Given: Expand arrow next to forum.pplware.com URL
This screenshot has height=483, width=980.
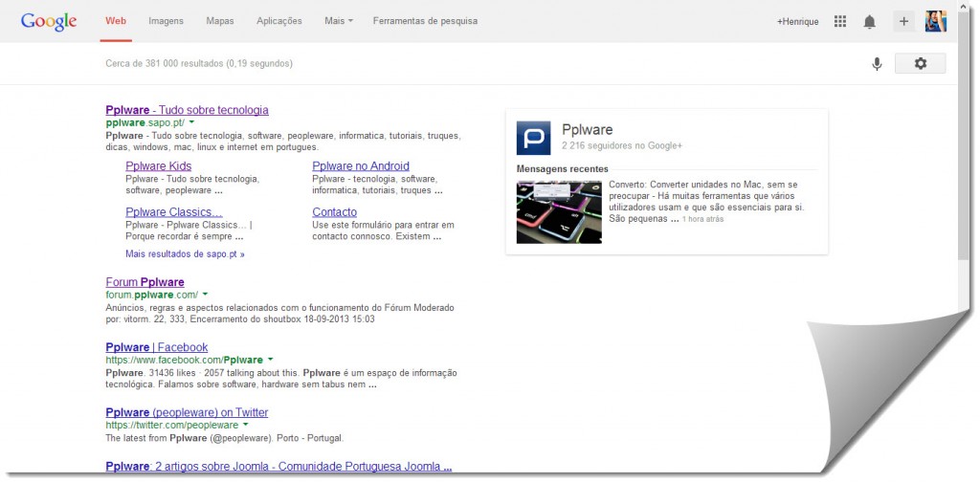Looking at the screenshot, I should 205,295.
